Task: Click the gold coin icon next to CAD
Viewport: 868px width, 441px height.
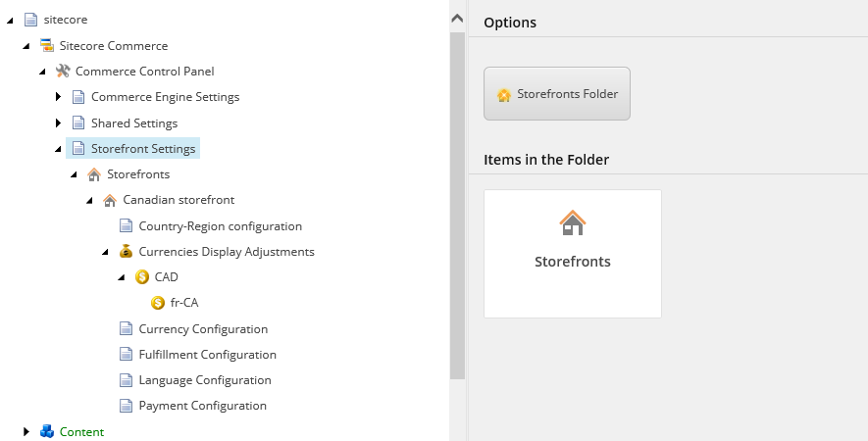Action: (x=141, y=276)
